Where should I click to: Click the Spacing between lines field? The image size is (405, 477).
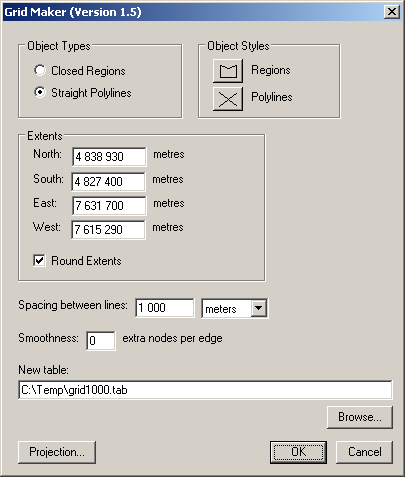coord(165,308)
